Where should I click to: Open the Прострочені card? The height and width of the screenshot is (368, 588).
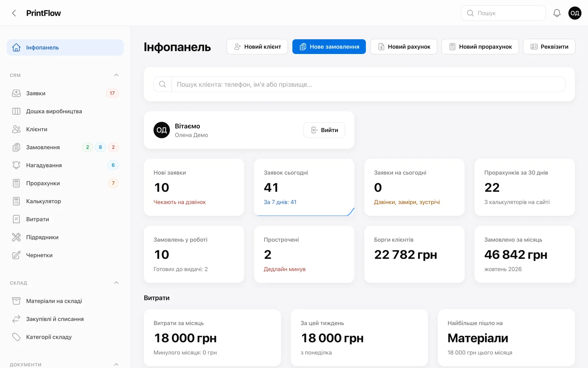(x=304, y=254)
